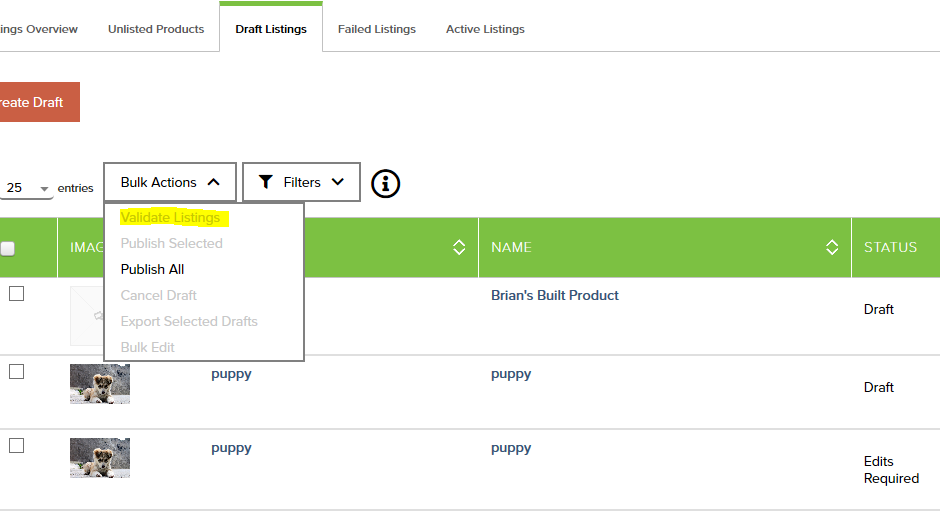Screen dimensions: 940x512
Task: Click the Create Draft button
Action: pyautogui.click(x=40, y=102)
